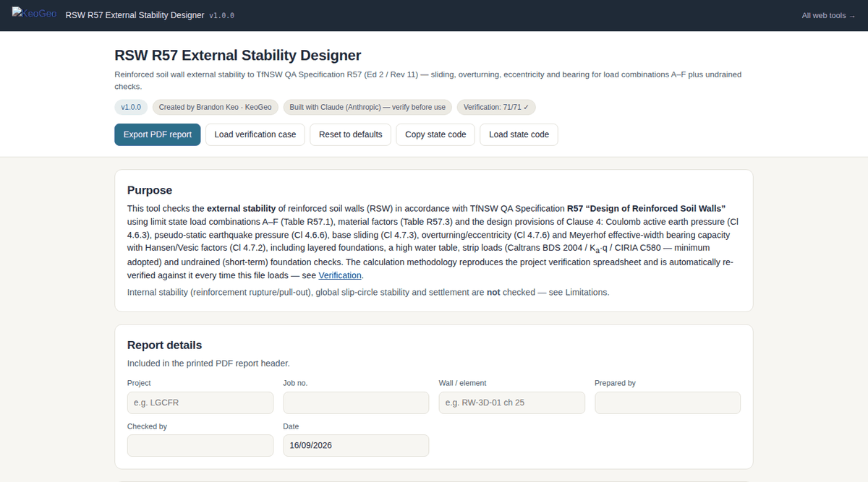868x482 pixels.
Task: Click the Verification: 71/71 badge
Action: 496,107
